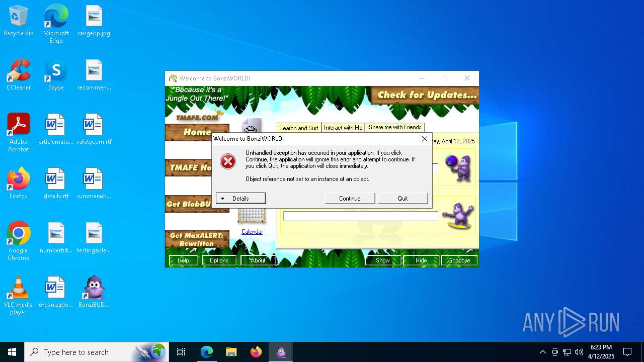The height and width of the screenshot is (362, 644).
Task: Close the error dialog with X
Action: [x=424, y=139]
